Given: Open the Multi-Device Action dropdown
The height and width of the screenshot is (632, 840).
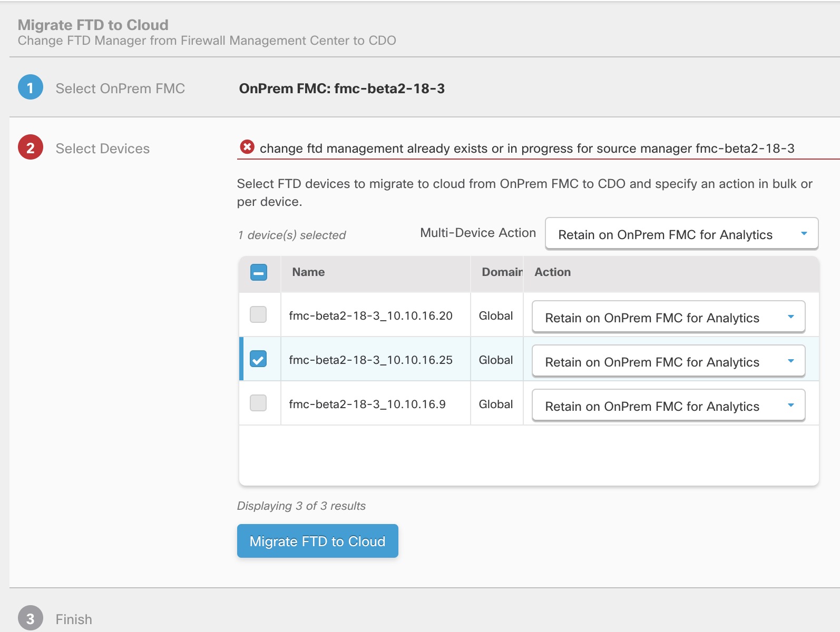Looking at the screenshot, I should click(681, 233).
